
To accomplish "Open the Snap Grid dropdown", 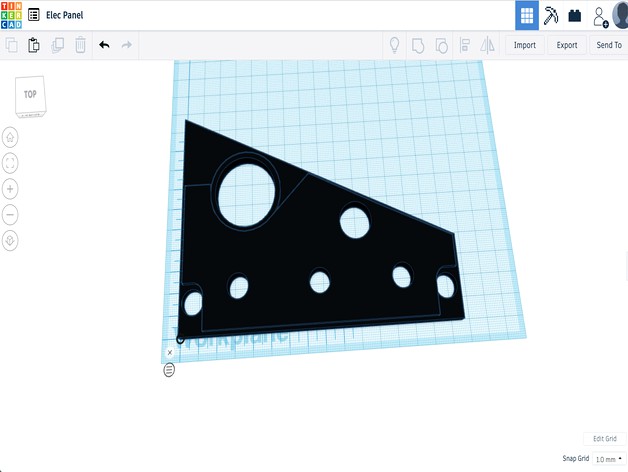I will [x=605, y=458].
